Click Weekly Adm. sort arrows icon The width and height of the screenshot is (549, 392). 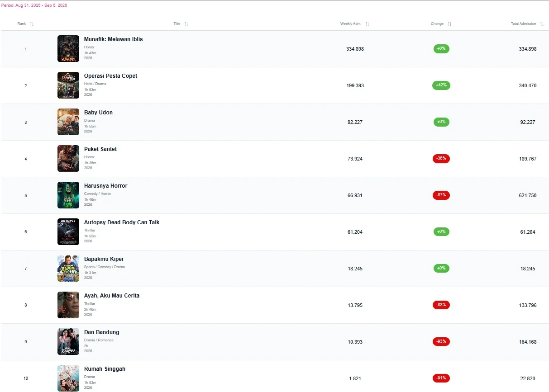367,24
